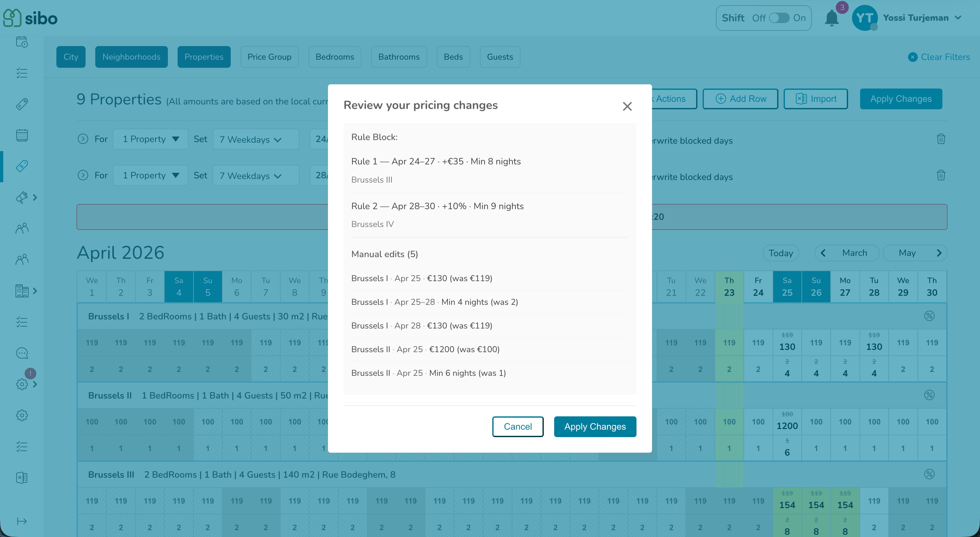Open the calendar-clock sidebar icon

click(x=22, y=42)
